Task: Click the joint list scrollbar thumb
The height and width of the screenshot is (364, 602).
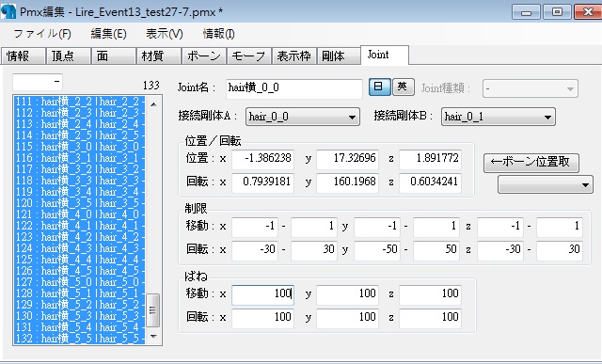Action: click(153, 309)
